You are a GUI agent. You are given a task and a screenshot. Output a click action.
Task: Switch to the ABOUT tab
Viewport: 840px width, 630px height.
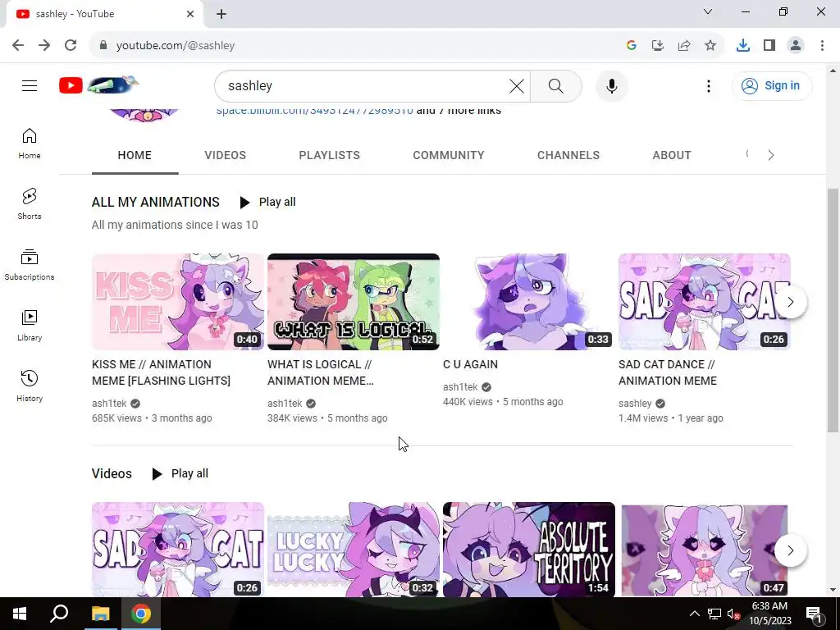[x=672, y=155]
